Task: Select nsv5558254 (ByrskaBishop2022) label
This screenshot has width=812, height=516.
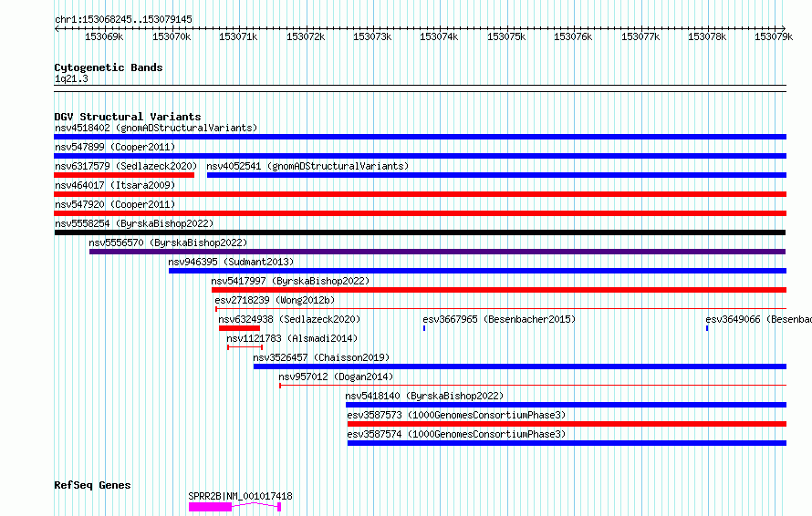Action: coord(134,223)
